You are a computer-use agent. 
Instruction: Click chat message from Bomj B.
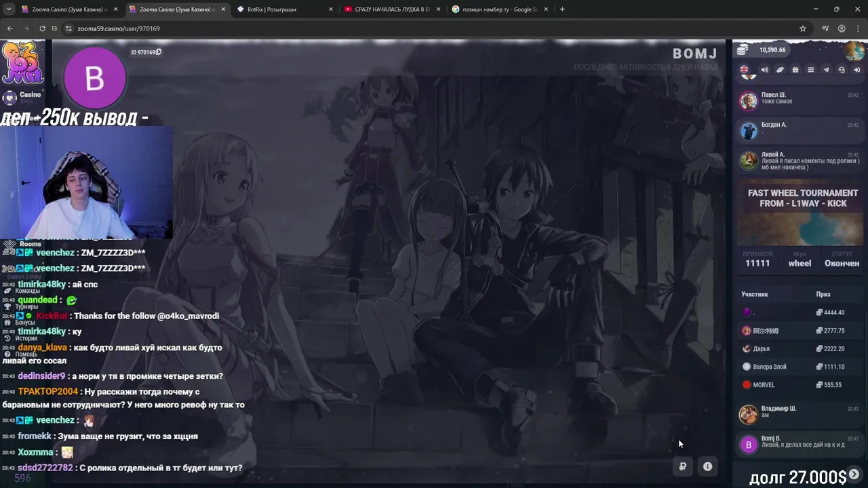click(800, 443)
